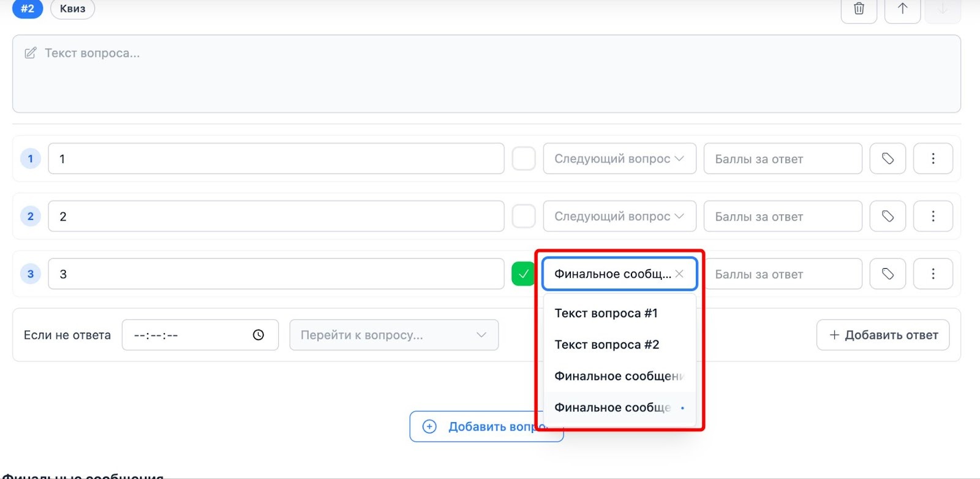Click the trash delete icon for question #2
Image resolution: width=980 pixels, height=479 pixels.
point(859,9)
